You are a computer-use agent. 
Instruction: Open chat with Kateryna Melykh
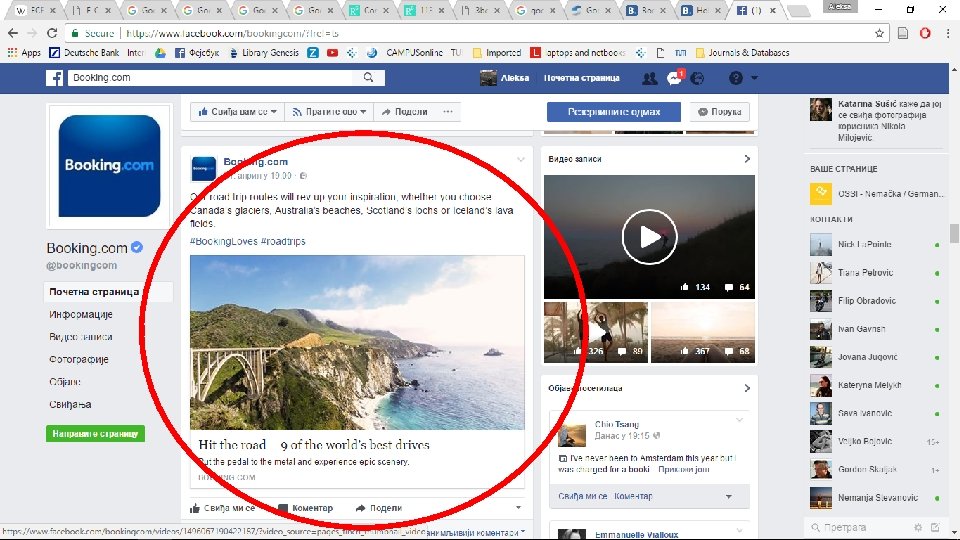coord(875,385)
